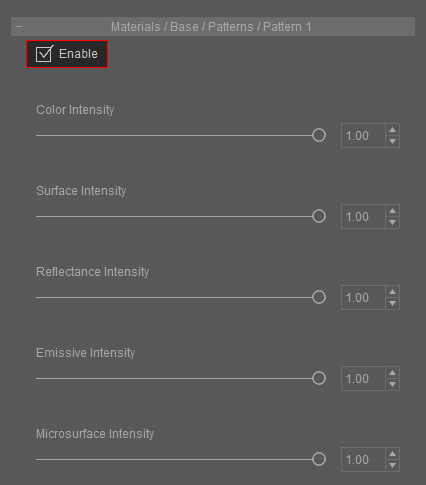Image resolution: width=426 pixels, height=485 pixels.
Task: Click the Reflectance Intensity slider track midpoint
Action: click(x=181, y=297)
